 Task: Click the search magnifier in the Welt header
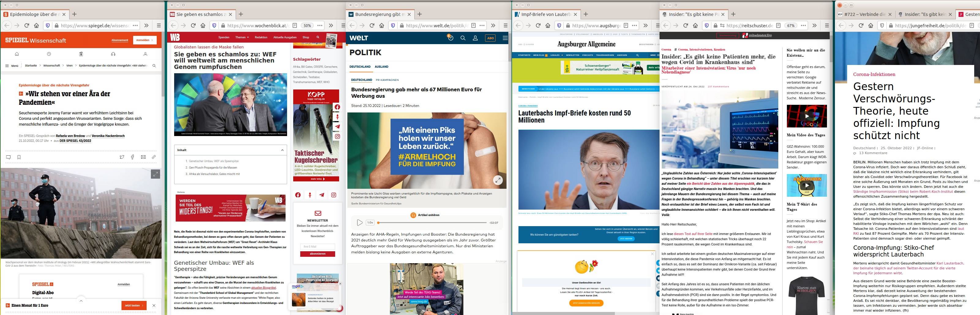(463, 38)
